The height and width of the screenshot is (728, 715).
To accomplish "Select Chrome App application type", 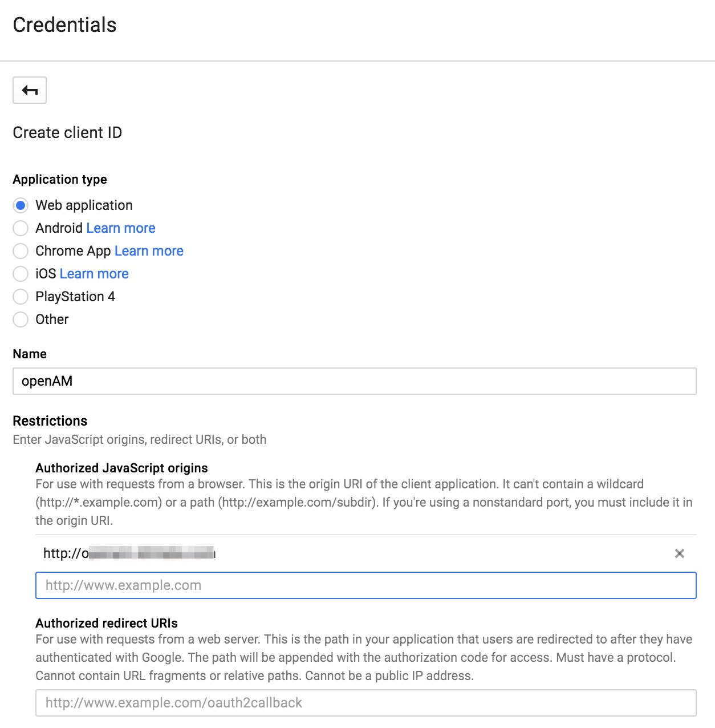I will click(x=21, y=251).
